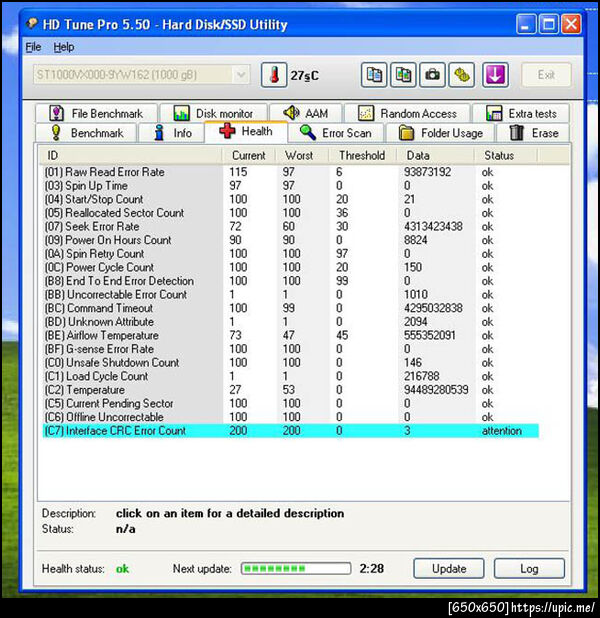
Task: Switch to the AAM tab
Action: tap(306, 114)
